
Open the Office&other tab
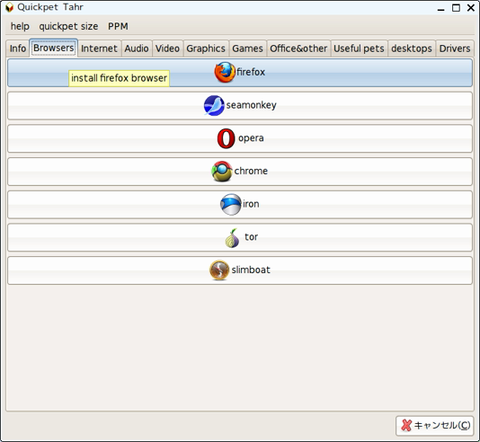[x=298, y=49]
